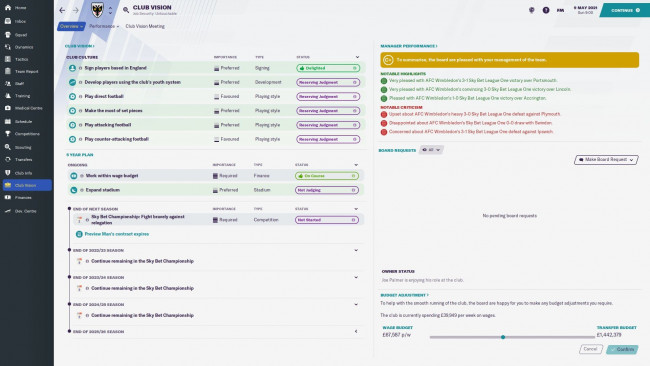650x366 pixels.
Task: Open the eye All filter for Board Requests
Action: pos(431,150)
